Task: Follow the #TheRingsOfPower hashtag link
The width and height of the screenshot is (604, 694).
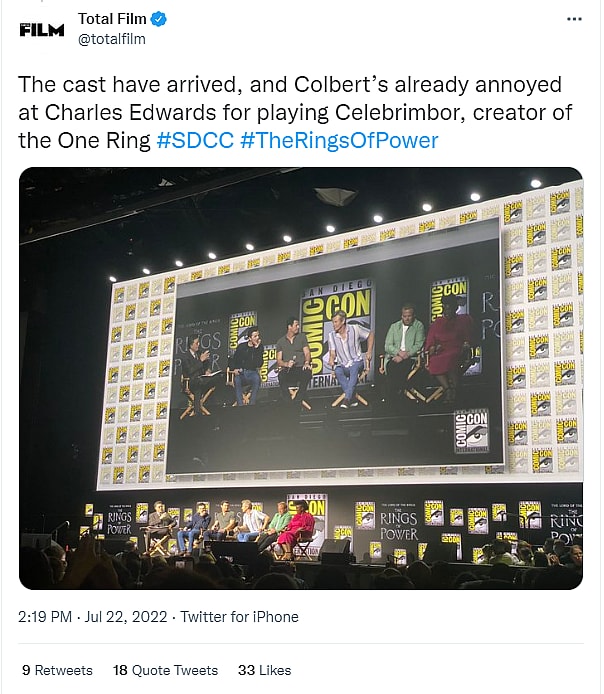Action: click(x=339, y=140)
